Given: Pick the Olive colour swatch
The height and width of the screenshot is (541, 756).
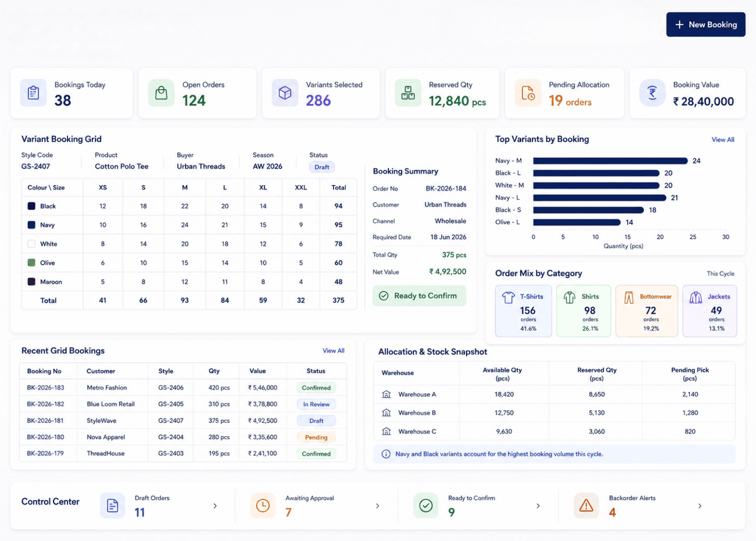Looking at the screenshot, I should coord(31,263).
